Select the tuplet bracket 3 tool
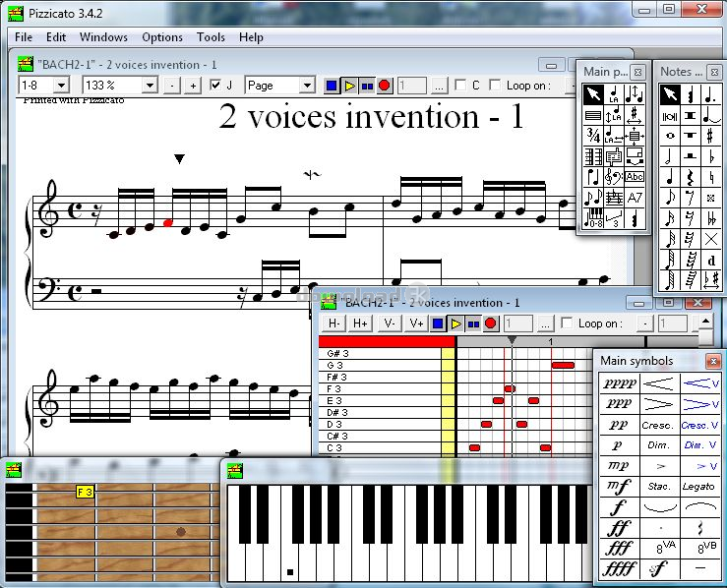 click(x=614, y=218)
